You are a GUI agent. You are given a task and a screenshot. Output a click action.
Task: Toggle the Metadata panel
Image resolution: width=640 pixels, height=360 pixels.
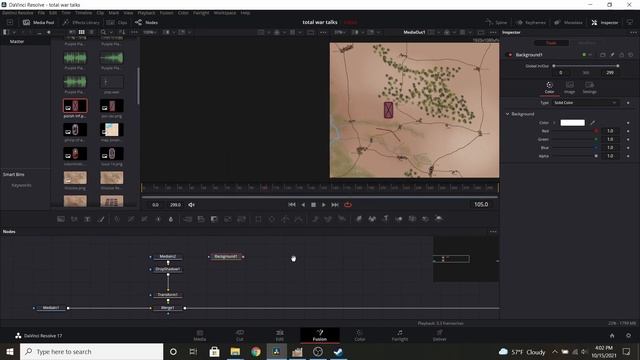(x=568, y=22)
